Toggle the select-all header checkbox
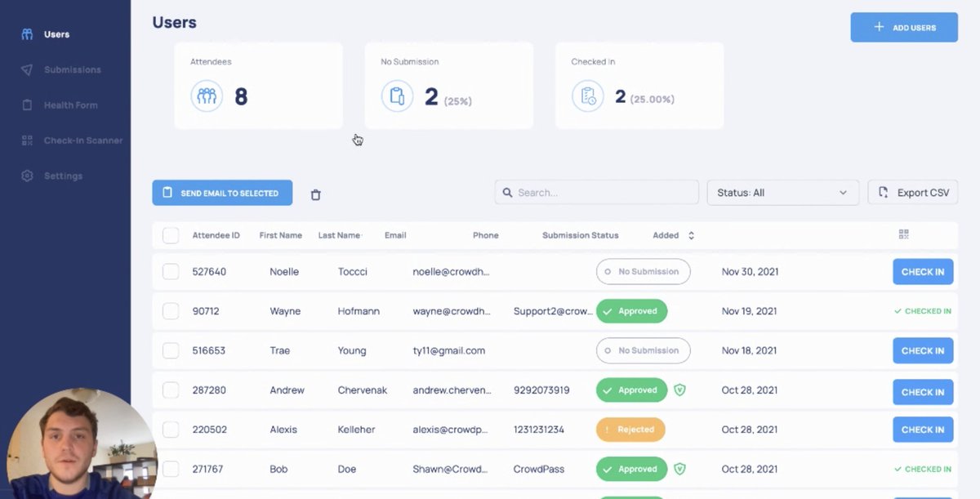Viewport: 980px width, 499px height. coord(171,235)
